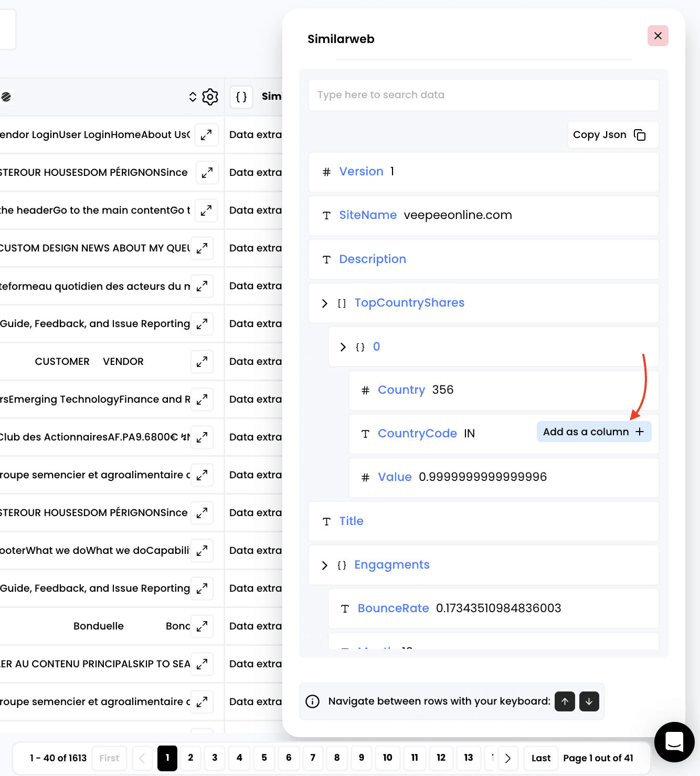Click the search data input field
The width and height of the screenshot is (700, 776).
[x=483, y=95]
